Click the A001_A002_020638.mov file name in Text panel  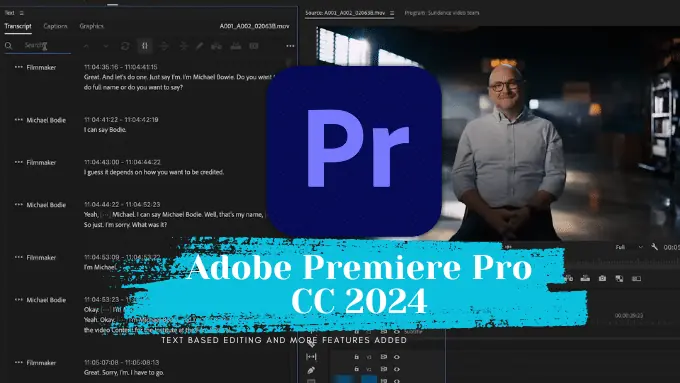pos(254,26)
